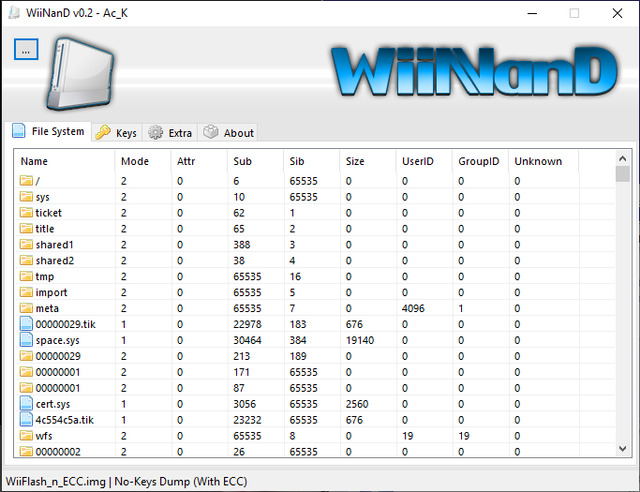This screenshot has height=492, width=640.
Task: Minimize the WiiNanD window
Action: click(532, 13)
